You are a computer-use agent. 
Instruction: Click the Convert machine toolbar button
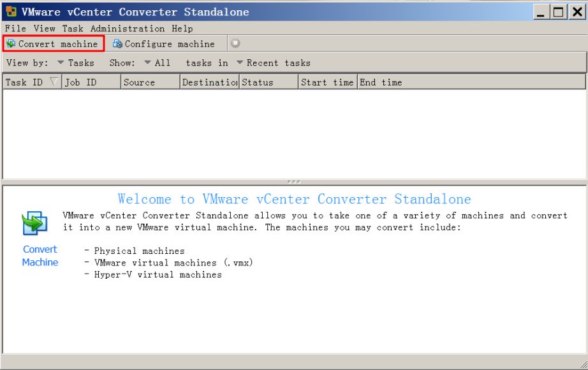[53, 44]
